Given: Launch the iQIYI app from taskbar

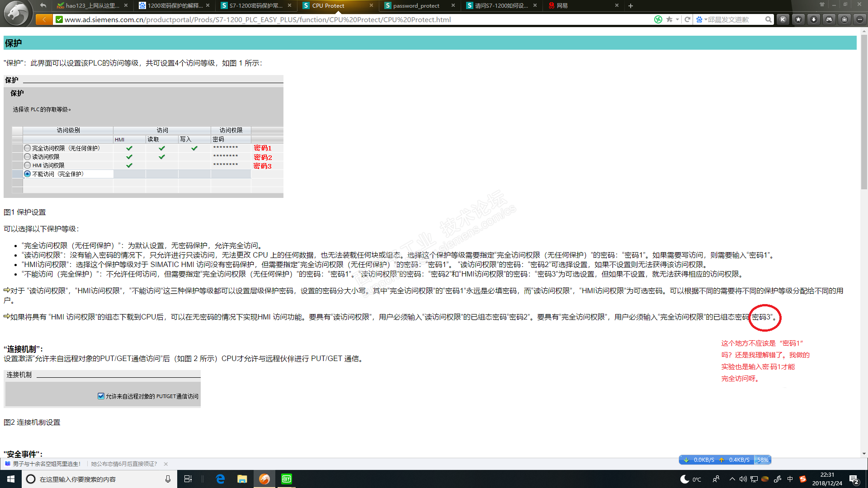Looking at the screenshot, I should pyautogui.click(x=287, y=479).
